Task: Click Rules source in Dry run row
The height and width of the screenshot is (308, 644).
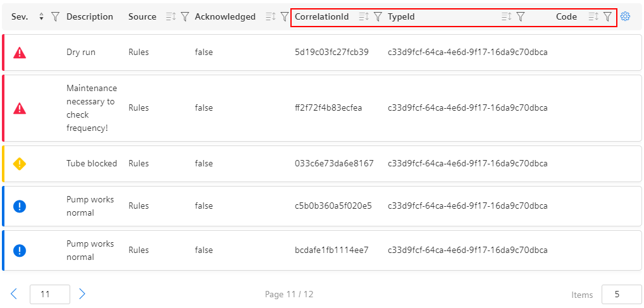Action: click(139, 52)
